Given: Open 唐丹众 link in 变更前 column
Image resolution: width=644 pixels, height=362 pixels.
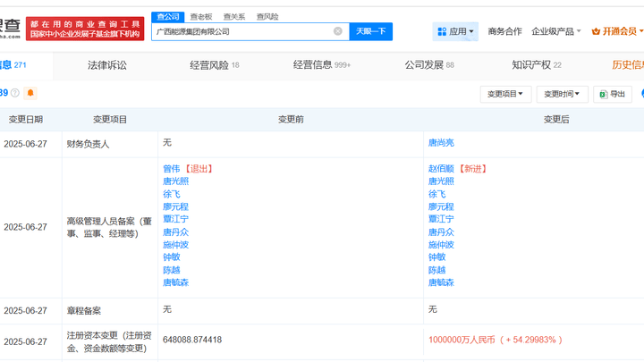Looking at the screenshot, I should (x=175, y=232).
